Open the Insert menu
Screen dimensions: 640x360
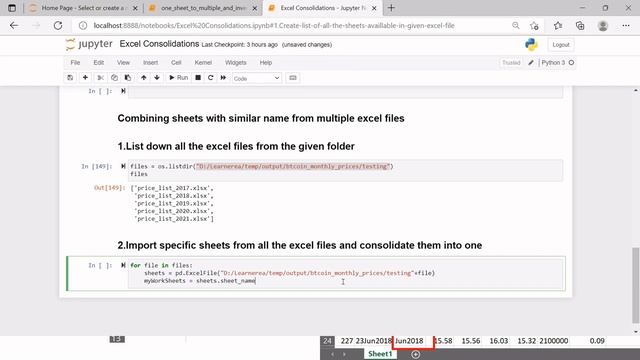pyautogui.click(x=150, y=62)
